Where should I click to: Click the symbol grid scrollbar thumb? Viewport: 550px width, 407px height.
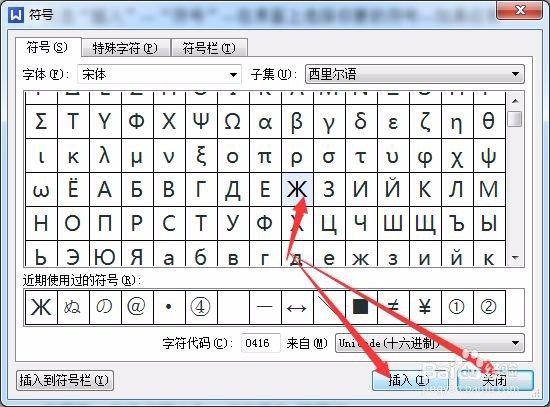[x=515, y=119]
